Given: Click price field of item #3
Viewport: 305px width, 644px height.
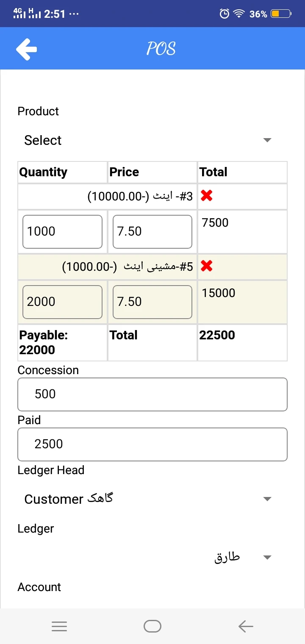Looking at the screenshot, I should [152, 231].
